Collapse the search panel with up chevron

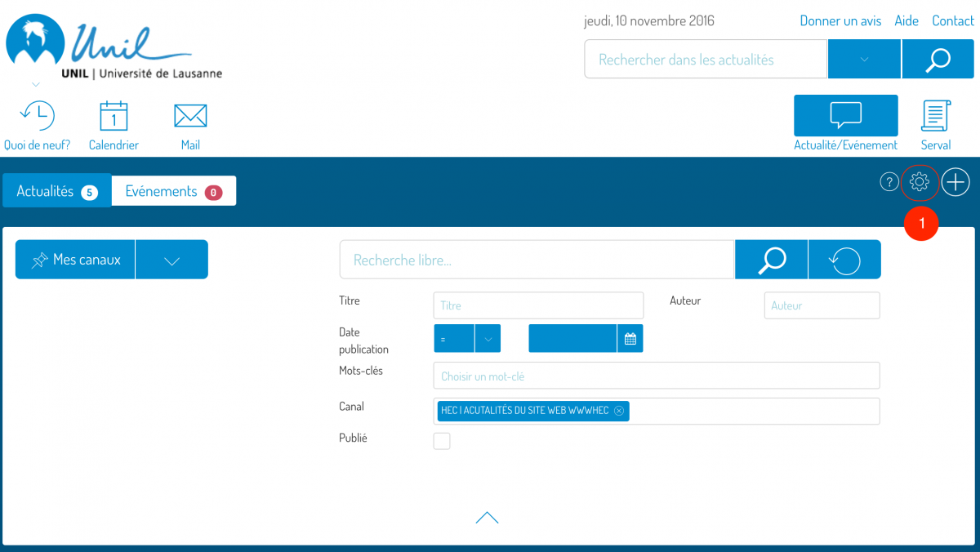[487, 518]
